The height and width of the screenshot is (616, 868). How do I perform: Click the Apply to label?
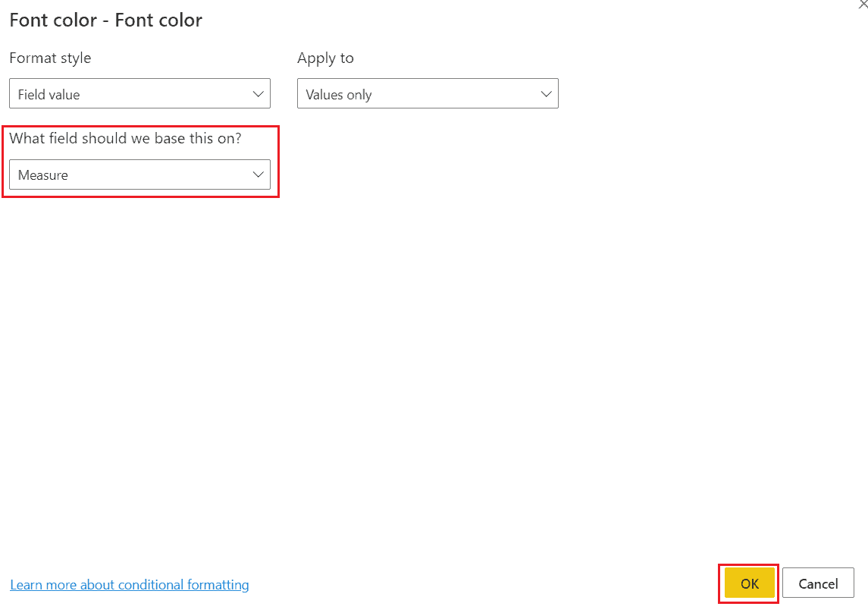pyautogui.click(x=325, y=58)
